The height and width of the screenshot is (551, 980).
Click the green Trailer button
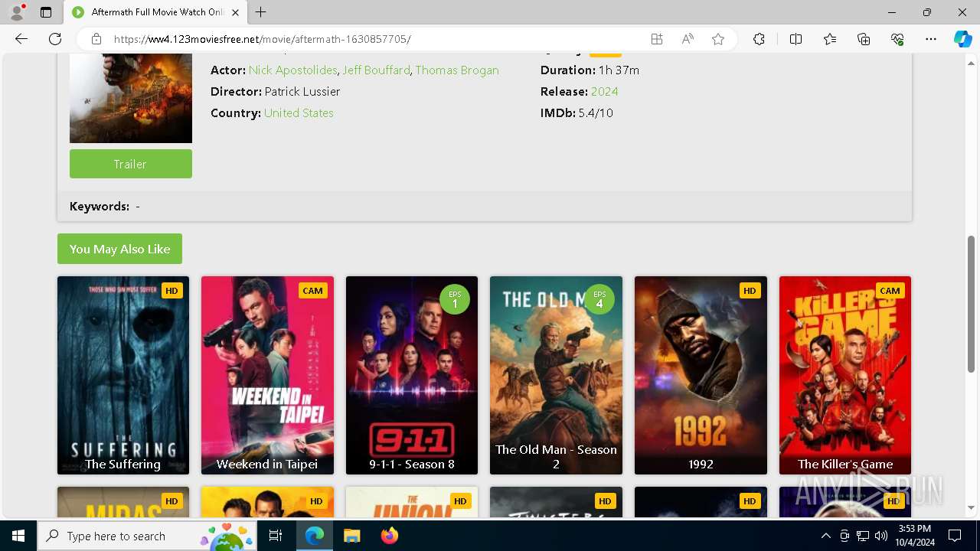point(131,164)
